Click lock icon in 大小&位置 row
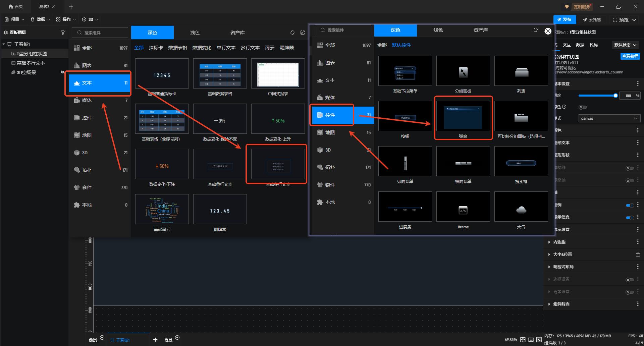This screenshot has height=346, width=644. coord(638,254)
